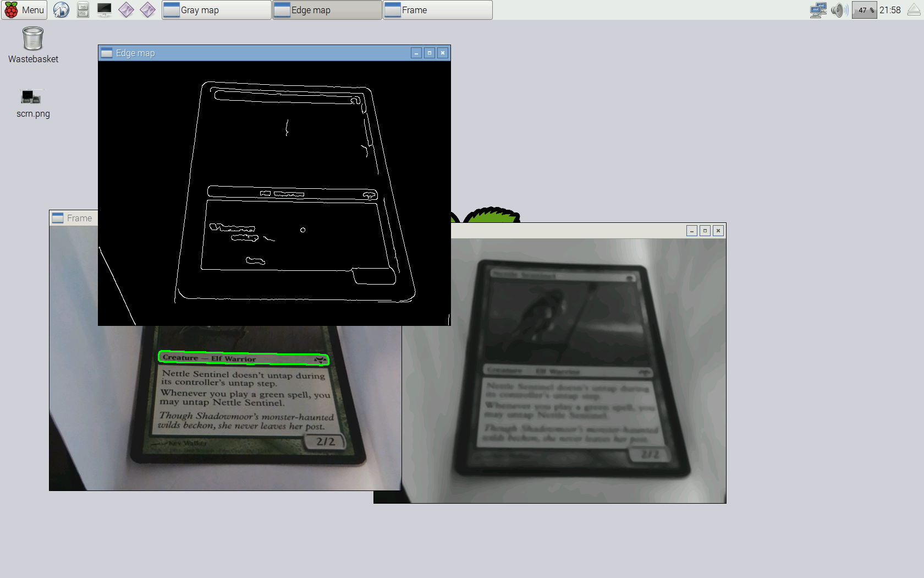924x578 pixels.
Task: Open the second purple Wolfram icon
Action: pyautogui.click(x=147, y=10)
